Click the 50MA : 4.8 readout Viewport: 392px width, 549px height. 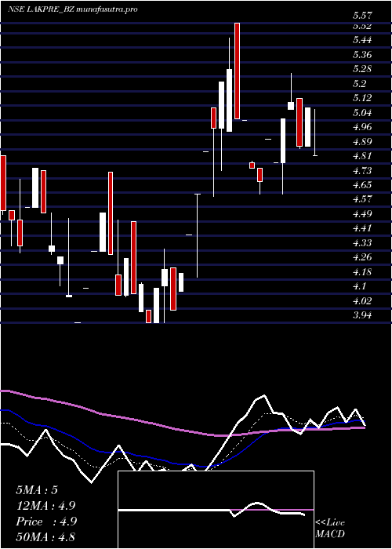[45, 536]
